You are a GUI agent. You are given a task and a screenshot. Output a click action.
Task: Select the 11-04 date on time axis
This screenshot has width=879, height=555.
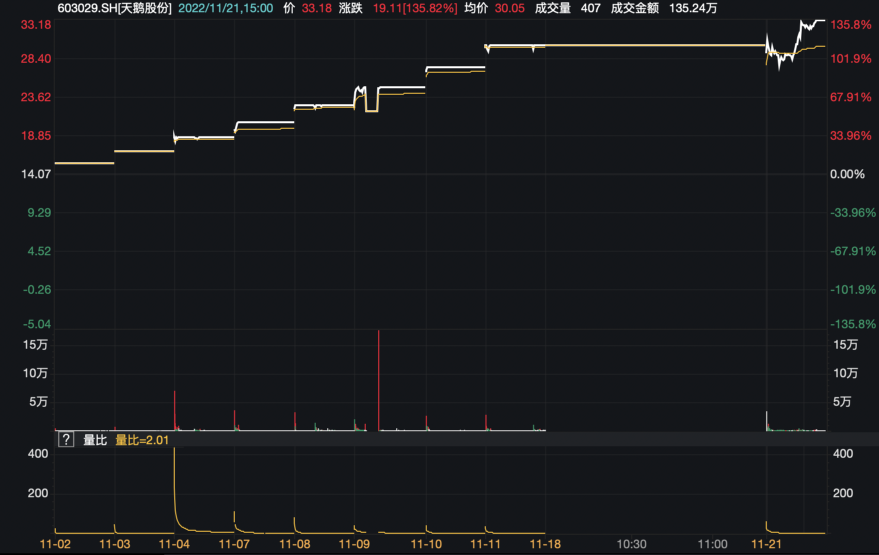pyautogui.click(x=174, y=545)
